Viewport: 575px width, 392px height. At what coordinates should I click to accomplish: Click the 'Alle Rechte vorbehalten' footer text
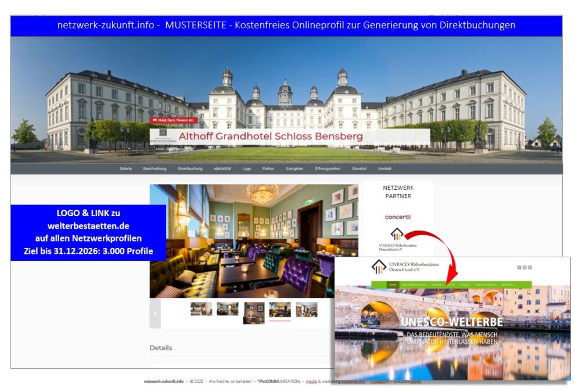coord(230,382)
